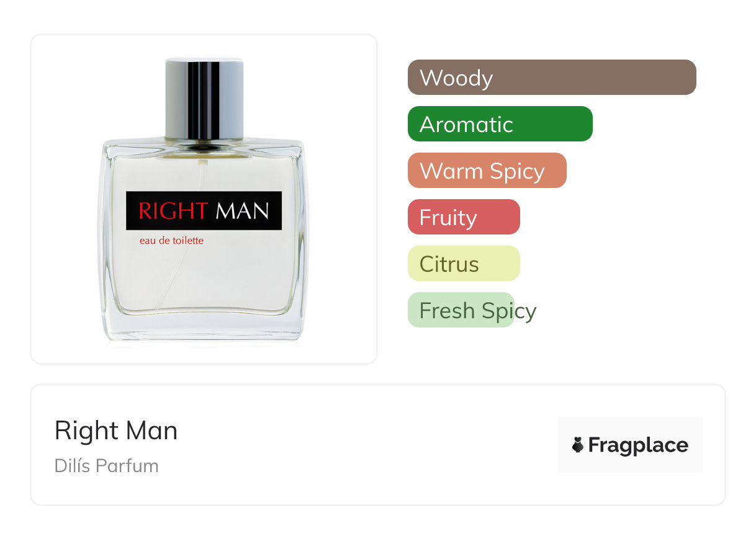This screenshot has height=536, width=756.
Task: Click the fragrance info card at the bottom
Action: [x=378, y=445]
